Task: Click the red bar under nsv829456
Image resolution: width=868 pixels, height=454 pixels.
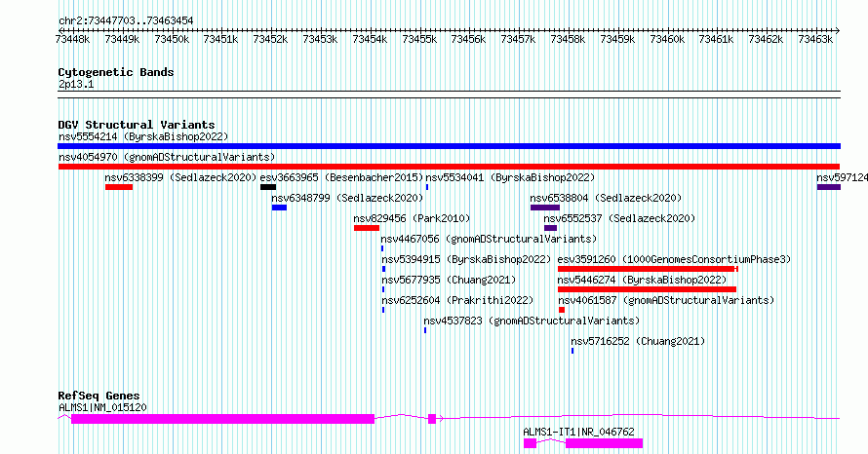Action: click(367, 228)
